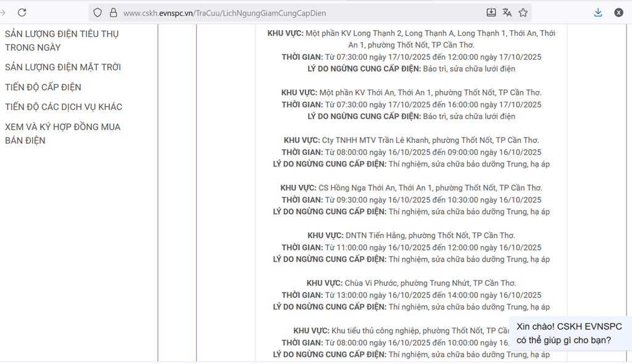This screenshot has height=364, width=632.
Task: Click the X extension icon in toolbar
Action: (618, 12)
